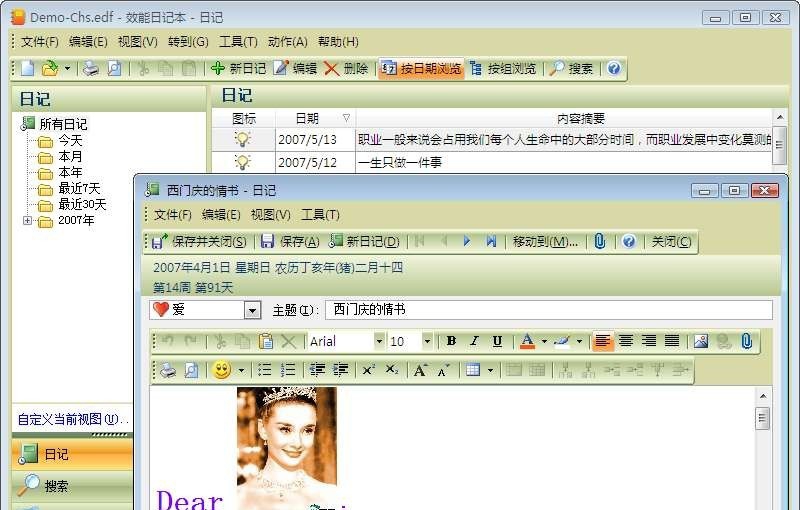This screenshot has height=510, width=800.
Task: Click the 新日记 button in main toolbar
Action: coord(238,68)
